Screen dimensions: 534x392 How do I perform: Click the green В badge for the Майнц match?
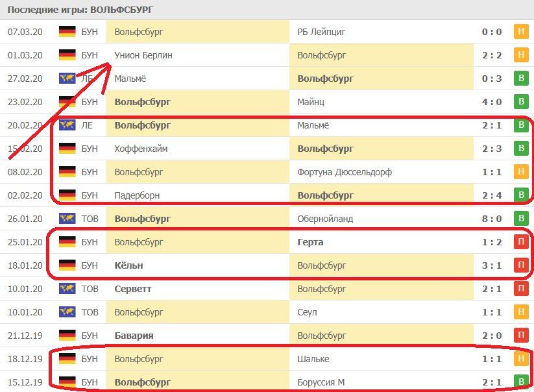(520, 102)
